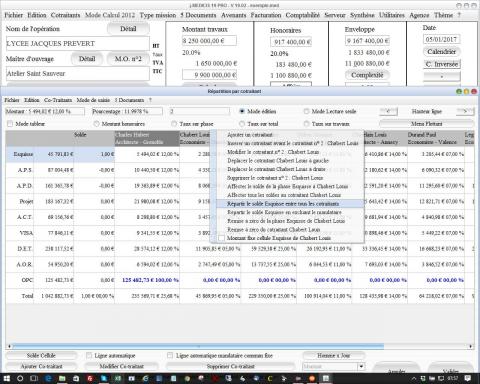The width and height of the screenshot is (480, 384).
Task: Click the Honoraires field 917 400,00 €
Action: point(291,42)
